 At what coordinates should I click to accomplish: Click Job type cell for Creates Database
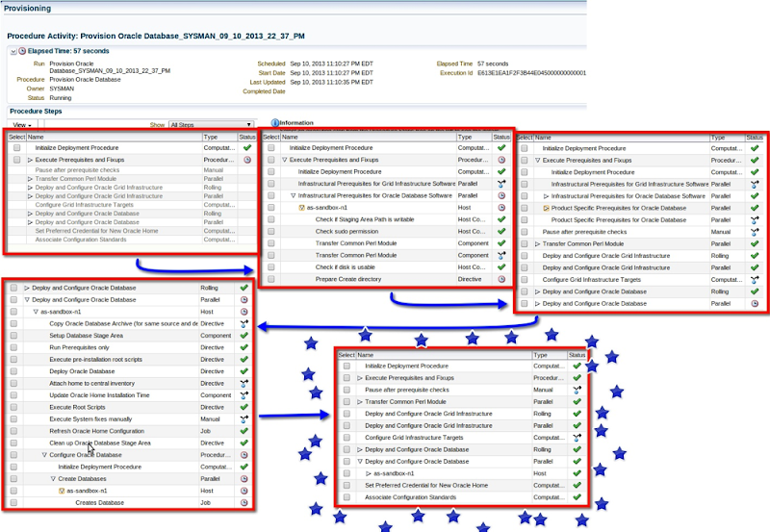205,502
